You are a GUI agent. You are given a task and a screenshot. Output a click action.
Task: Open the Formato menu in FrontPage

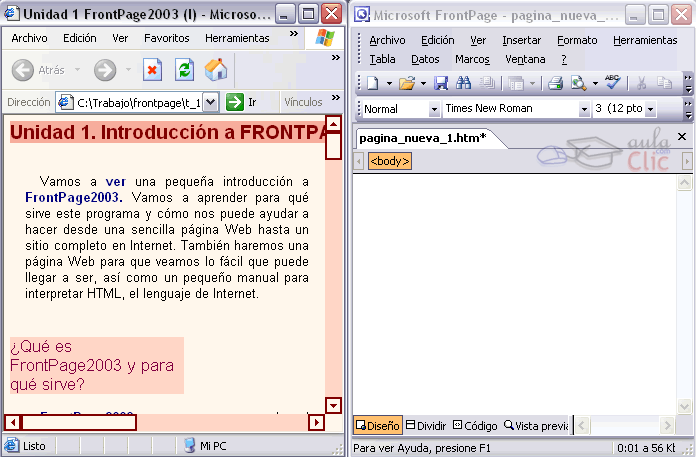click(577, 40)
